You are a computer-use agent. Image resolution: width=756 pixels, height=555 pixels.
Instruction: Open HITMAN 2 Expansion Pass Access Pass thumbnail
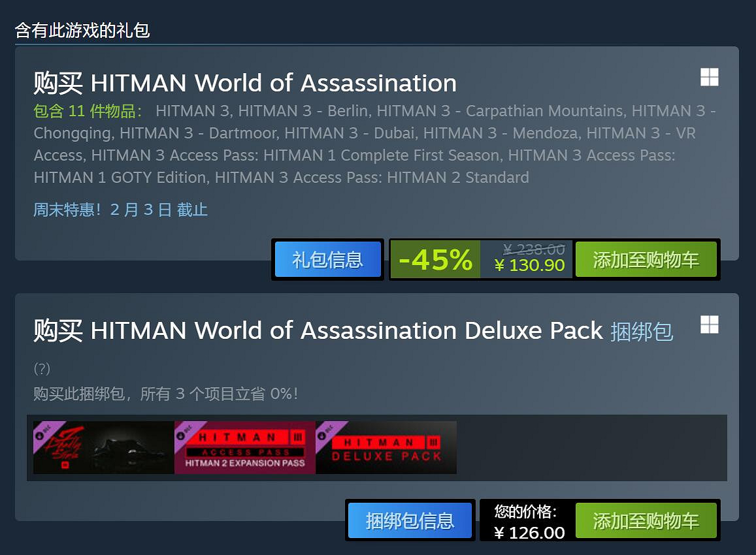point(245,448)
